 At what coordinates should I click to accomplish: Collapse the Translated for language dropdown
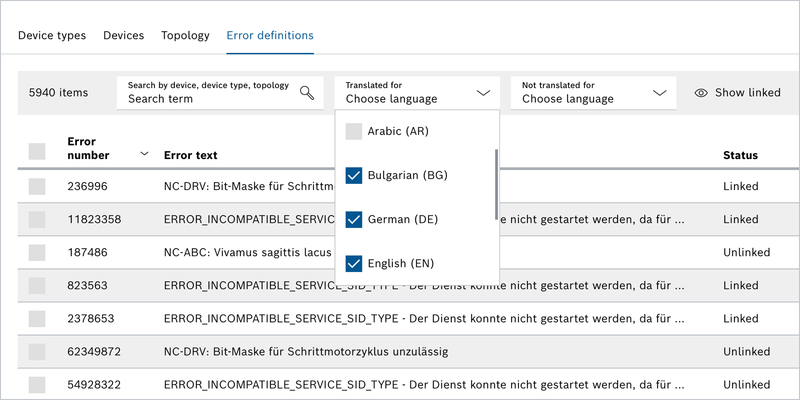[x=483, y=93]
